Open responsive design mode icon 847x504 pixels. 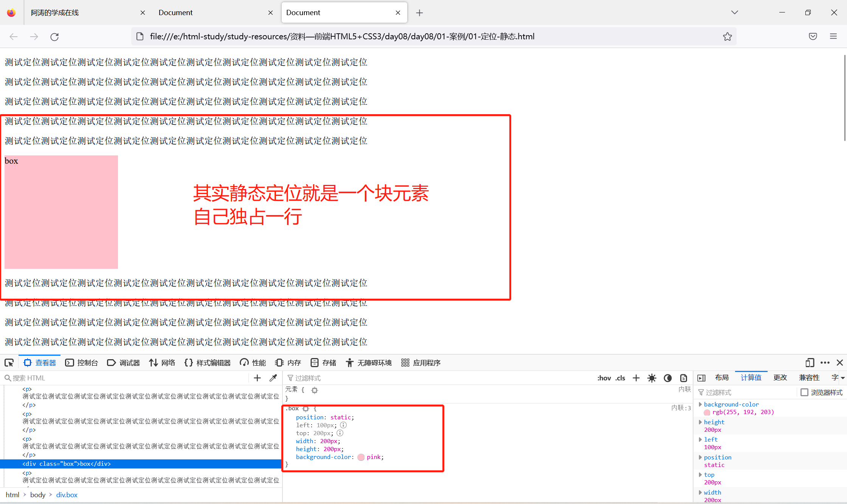(x=810, y=363)
